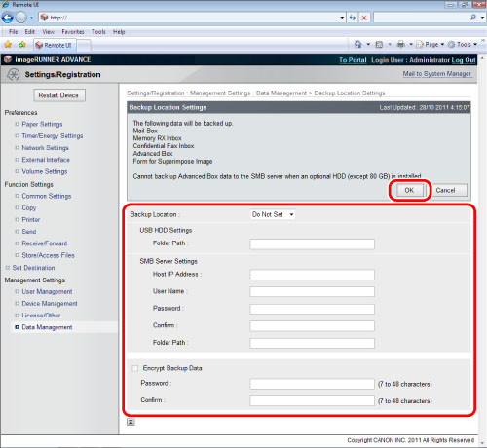487x448 pixels.
Task: Click the Encrypt Backup Password field
Action: (312, 384)
